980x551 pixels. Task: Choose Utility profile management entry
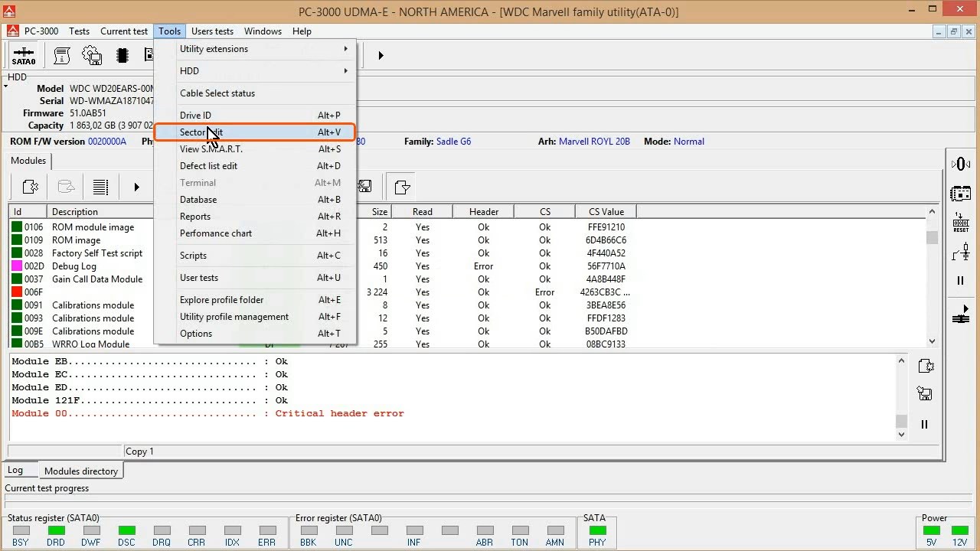(255, 317)
